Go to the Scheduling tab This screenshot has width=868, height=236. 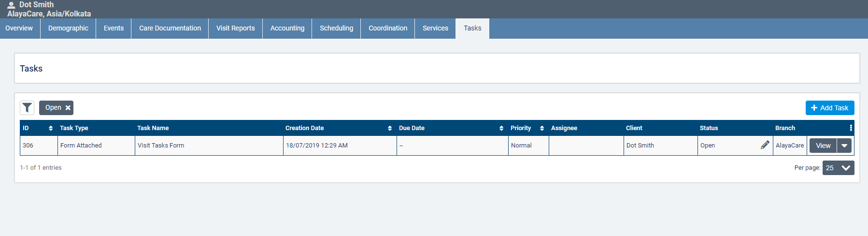coord(336,28)
